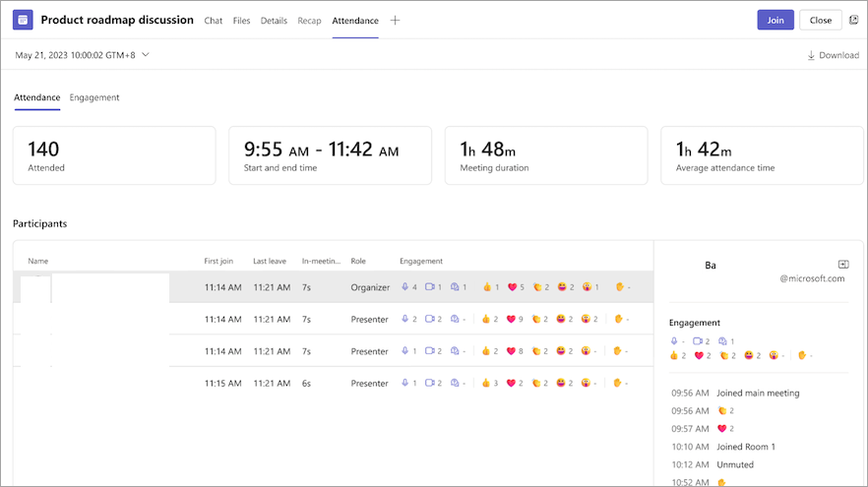Viewport: 868px width, 487px height.
Task: Click the microphone icon in Organizer row
Action: 405,286
